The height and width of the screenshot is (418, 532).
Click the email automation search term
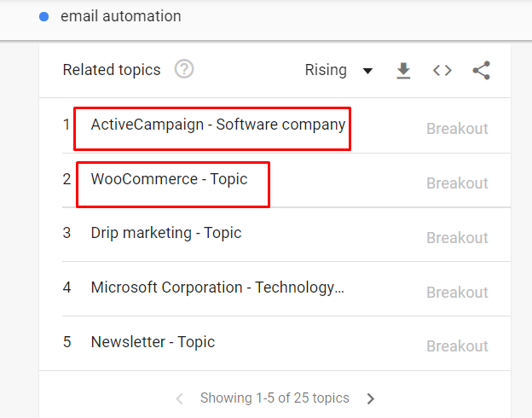coord(121,16)
